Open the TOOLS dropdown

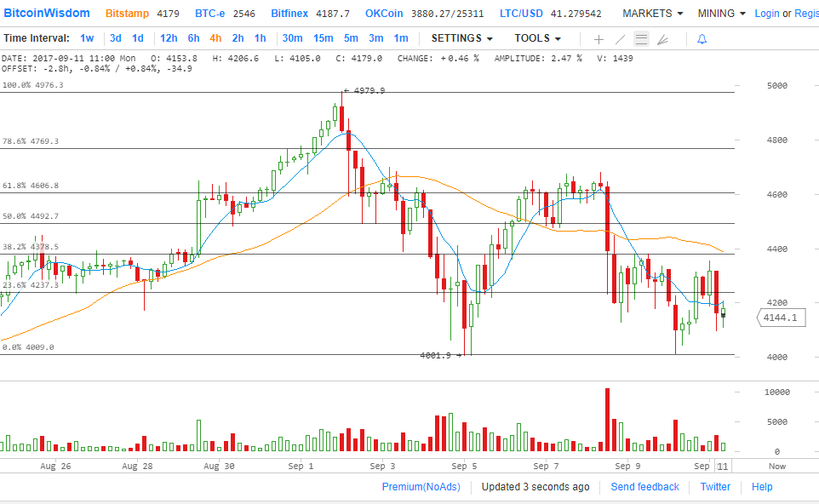[x=537, y=38]
